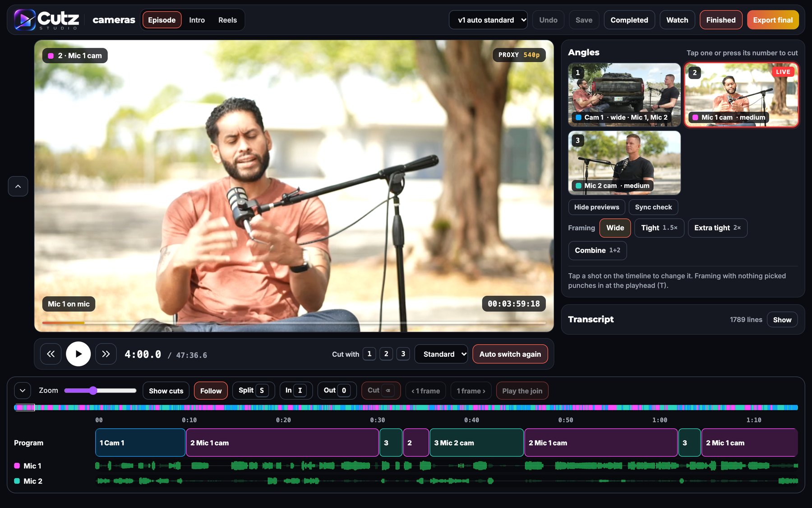
Task: Skip backward with the double-left arrow button
Action: [x=51, y=354]
